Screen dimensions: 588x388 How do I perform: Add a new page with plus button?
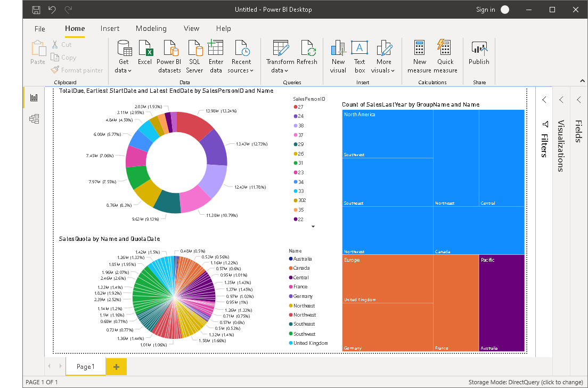click(116, 367)
